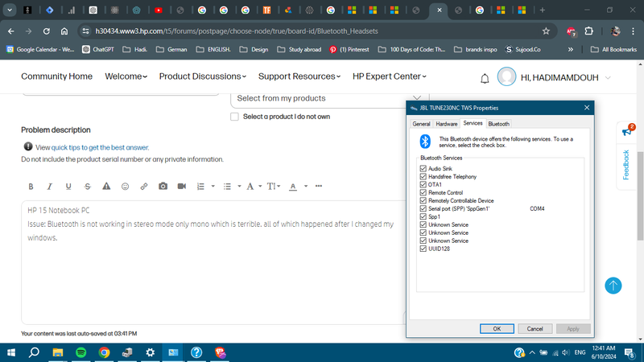This screenshot has height=362, width=644.
Task: Click the blue scroll-to-top arrow button
Action: point(613,286)
